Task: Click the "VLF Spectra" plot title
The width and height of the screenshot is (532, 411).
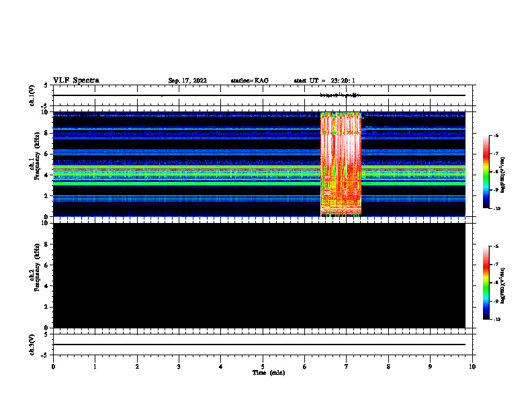Action: coord(76,81)
